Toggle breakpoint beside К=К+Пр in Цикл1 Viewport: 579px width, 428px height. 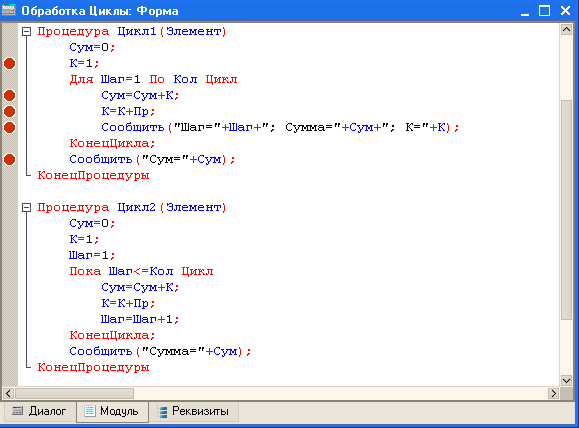tap(10, 112)
